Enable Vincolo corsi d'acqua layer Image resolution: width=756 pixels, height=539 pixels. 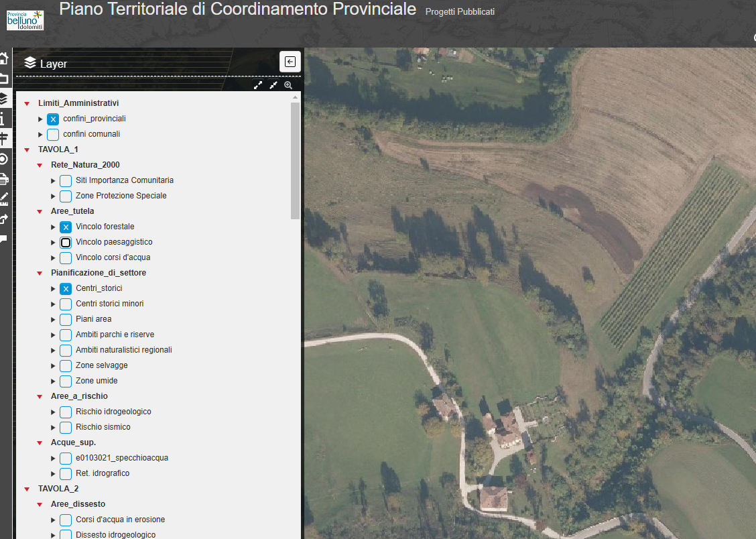point(66,258)
